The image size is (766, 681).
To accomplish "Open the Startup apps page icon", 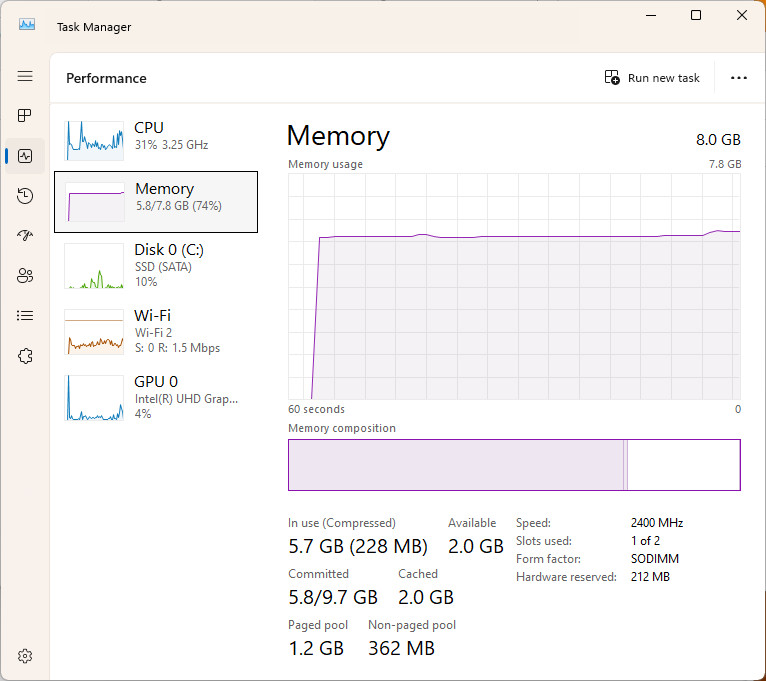I will point(25,236).
